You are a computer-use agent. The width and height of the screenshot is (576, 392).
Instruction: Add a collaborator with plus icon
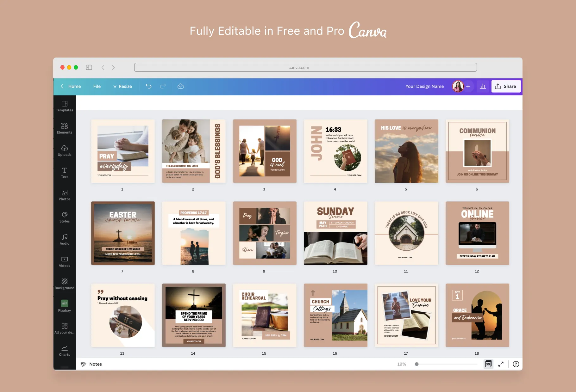468,86
